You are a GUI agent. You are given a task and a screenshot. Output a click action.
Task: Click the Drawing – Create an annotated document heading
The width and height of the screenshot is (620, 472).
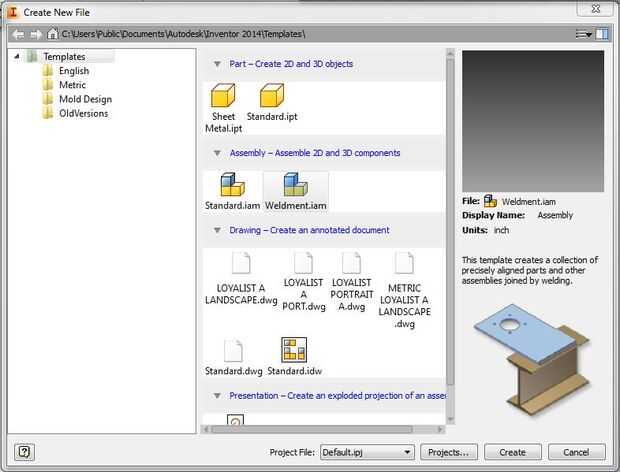point(309,230)
